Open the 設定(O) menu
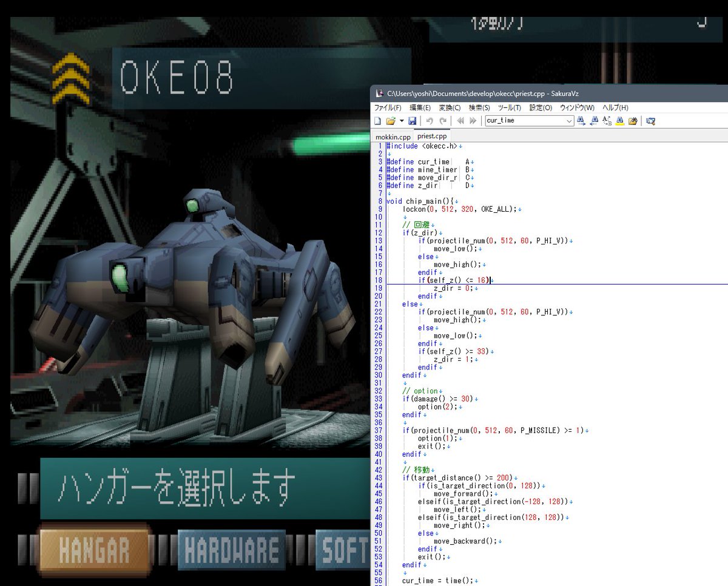Image resolution: width=728 pixels, height=586 pixels. [541, 107]
